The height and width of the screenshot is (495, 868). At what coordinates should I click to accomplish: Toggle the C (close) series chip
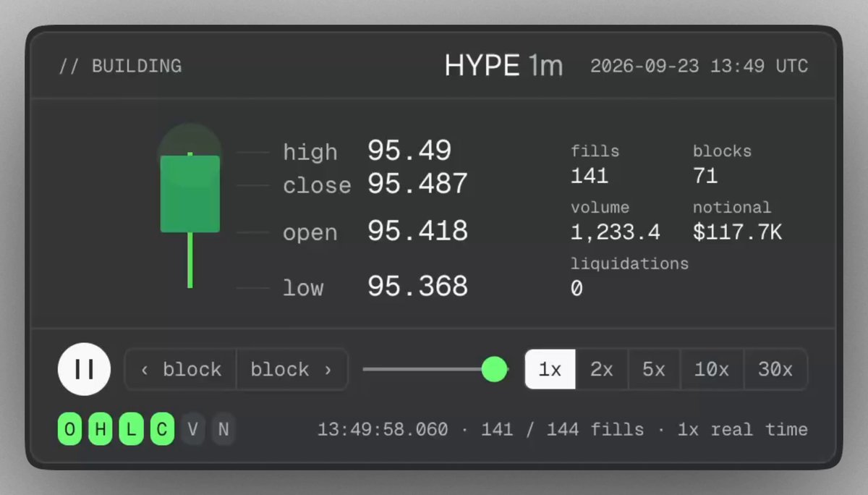coord(162,430)
